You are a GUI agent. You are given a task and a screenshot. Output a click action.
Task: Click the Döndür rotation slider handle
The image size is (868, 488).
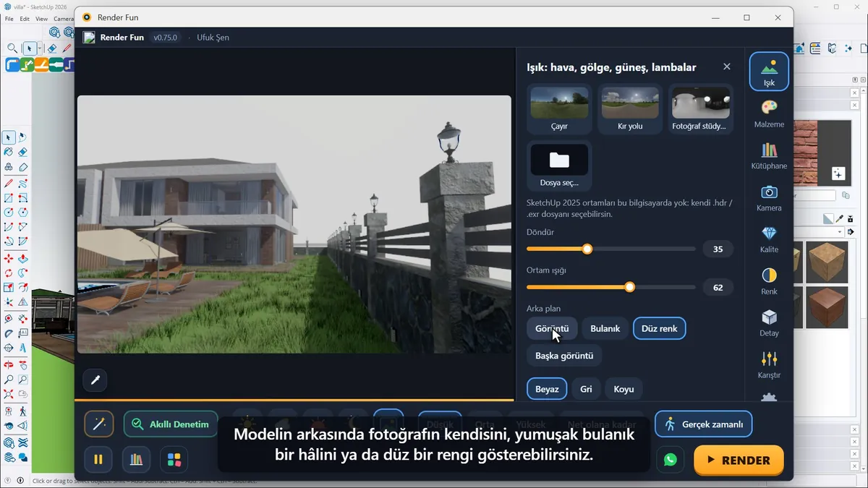(x=587, y=249)
